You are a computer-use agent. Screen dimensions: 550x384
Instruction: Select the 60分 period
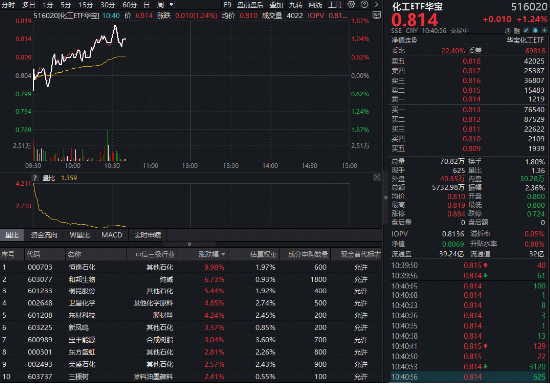click(x=129, y=5)
